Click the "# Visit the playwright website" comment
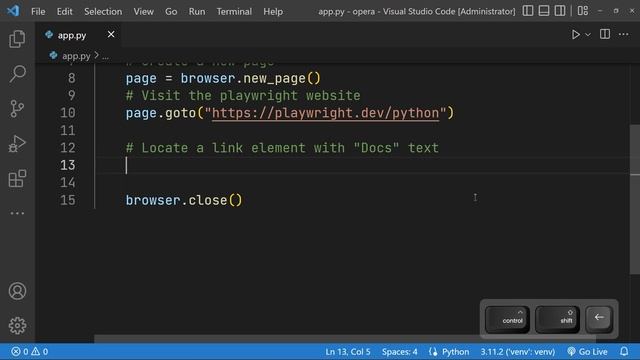The image size is (640, 360). pos(243,96)
